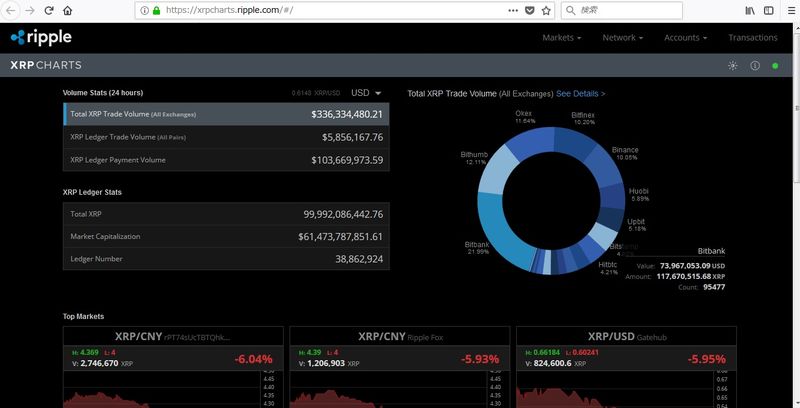Open the info circle icon in XRP Charts bar

tap(754, 66)
